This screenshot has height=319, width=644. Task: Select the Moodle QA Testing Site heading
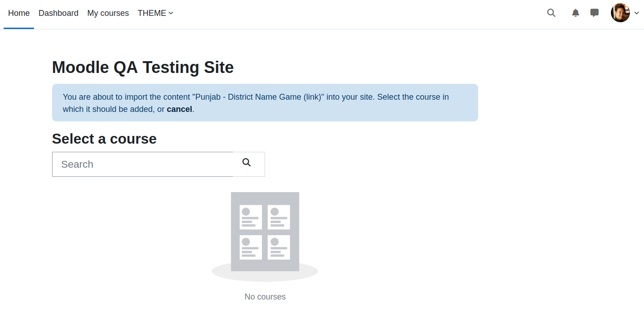coord(143,68)
